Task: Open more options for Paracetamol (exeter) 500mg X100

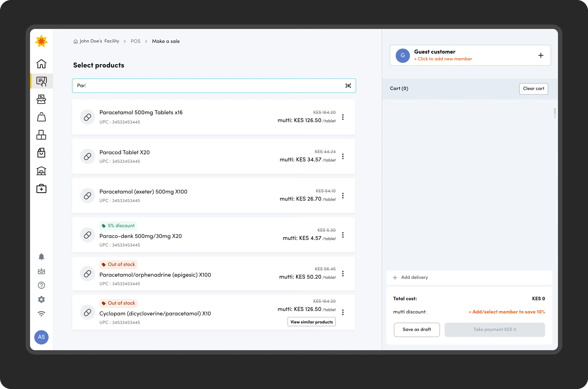Action: point(343,196)
